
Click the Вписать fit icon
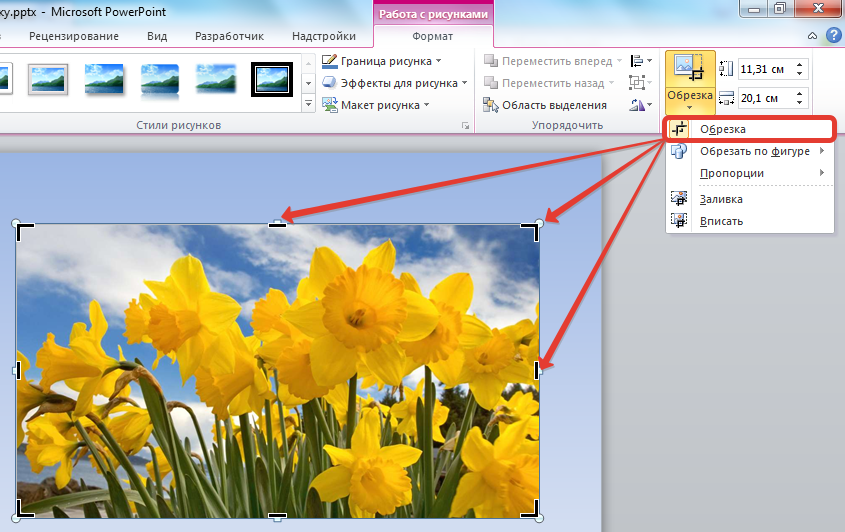678,220
